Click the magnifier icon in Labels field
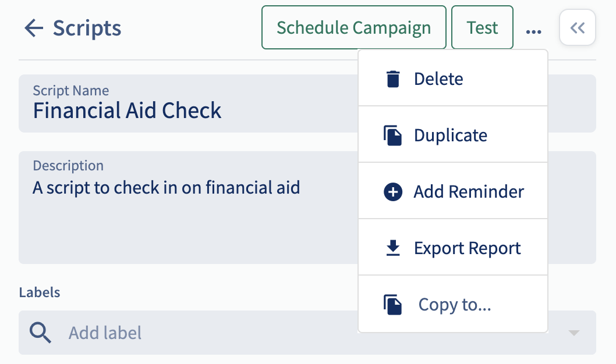616x364 pixels. coord(40,333)
